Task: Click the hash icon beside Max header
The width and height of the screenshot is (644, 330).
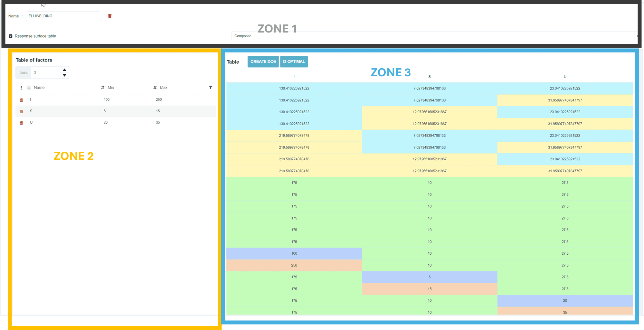Action: [155, 88]
